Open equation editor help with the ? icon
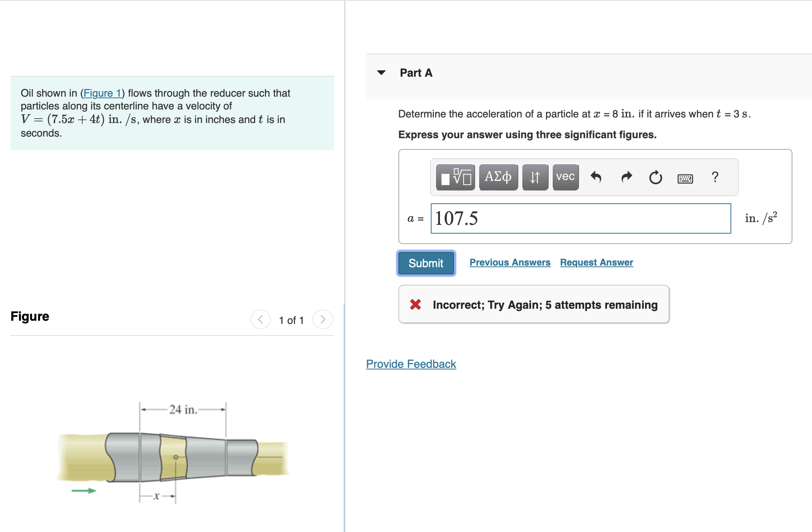 pos(715,177)
